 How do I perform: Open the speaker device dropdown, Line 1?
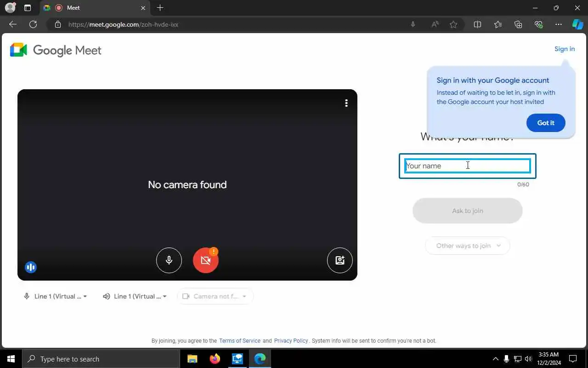135,296
